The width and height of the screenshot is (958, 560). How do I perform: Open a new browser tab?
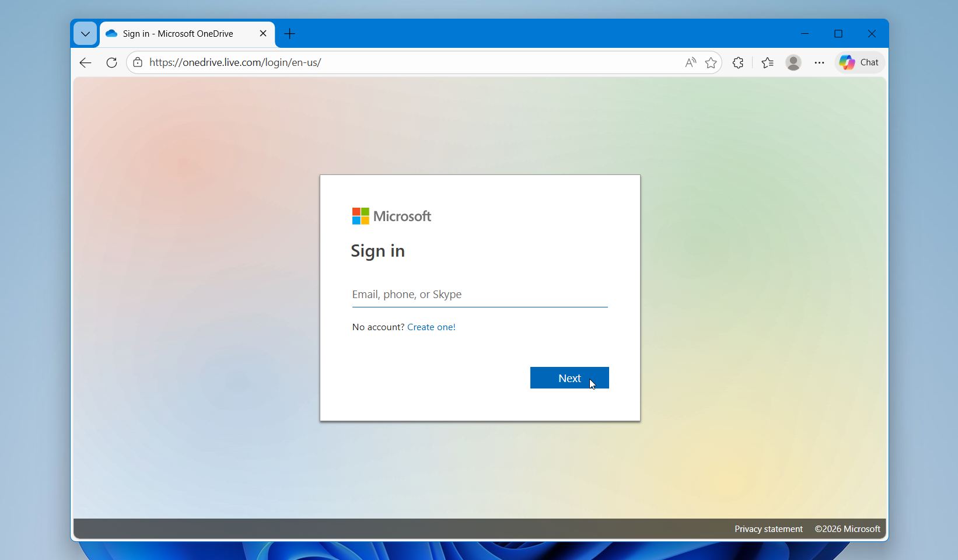289,34
